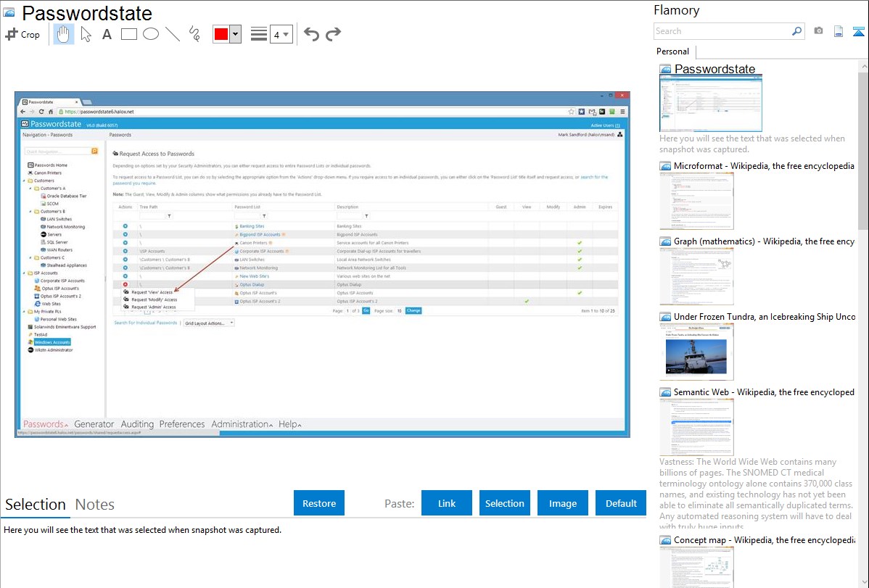
Task: Open the color picker dropdown arrow
Action: click(235, 34)
